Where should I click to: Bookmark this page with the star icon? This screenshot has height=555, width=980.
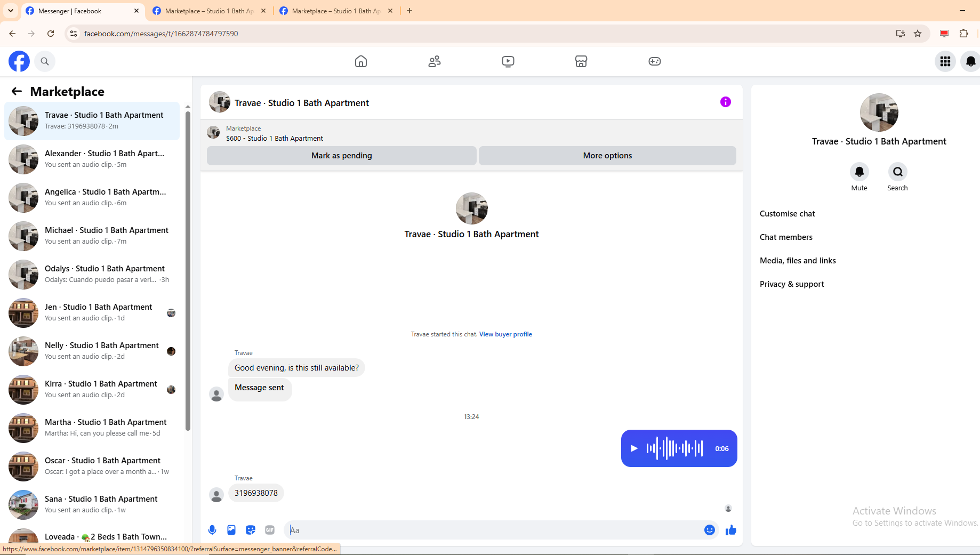click(x=918, y=34)
